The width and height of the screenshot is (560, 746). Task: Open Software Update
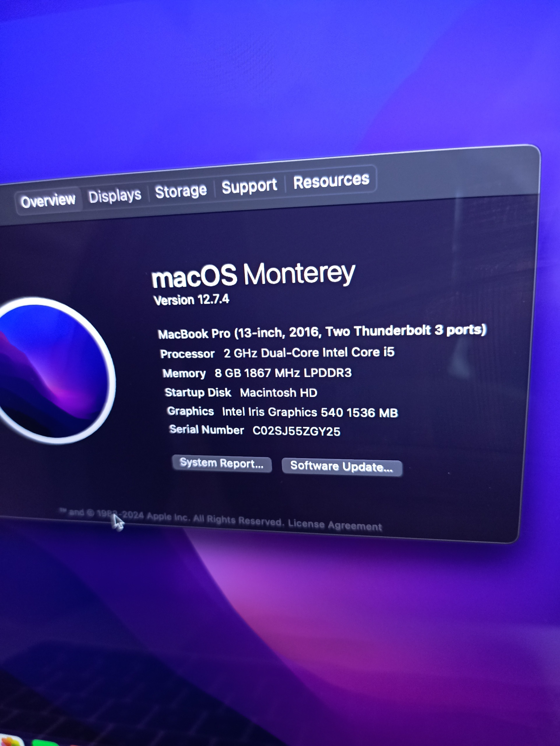pyautogui.click(x=341, y=467)
